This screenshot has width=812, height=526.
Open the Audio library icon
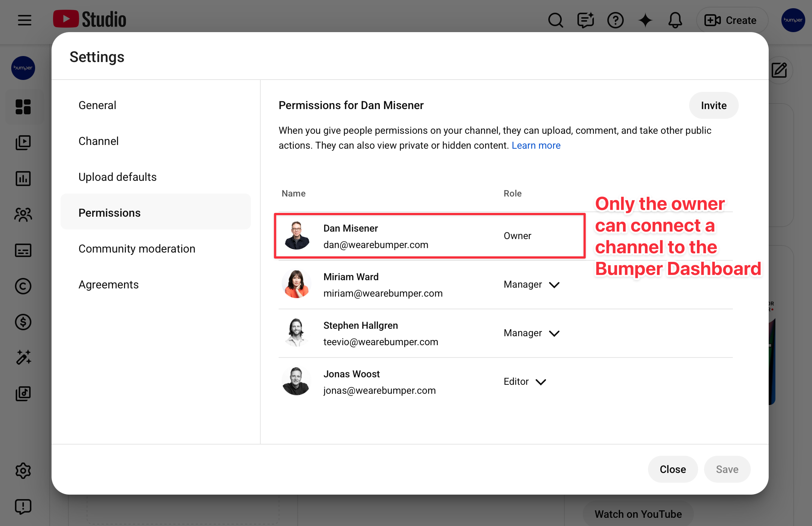point(23,393)
